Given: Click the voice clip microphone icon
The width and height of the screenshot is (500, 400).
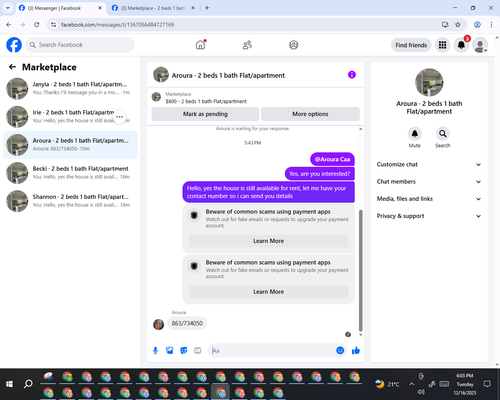Looking at the screenshot, I should 155,350.
